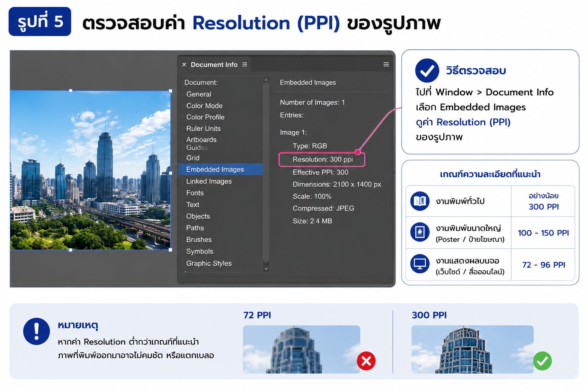588x392 pixels.
Task: Click the exclamation mark note icon
Action: [x=36, y=332]
